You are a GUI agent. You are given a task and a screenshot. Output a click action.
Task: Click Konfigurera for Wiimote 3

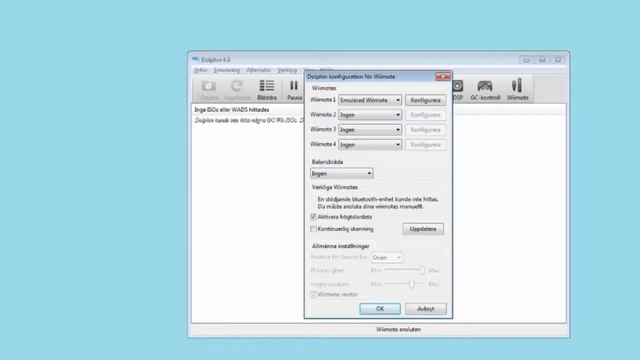(425, 130)
